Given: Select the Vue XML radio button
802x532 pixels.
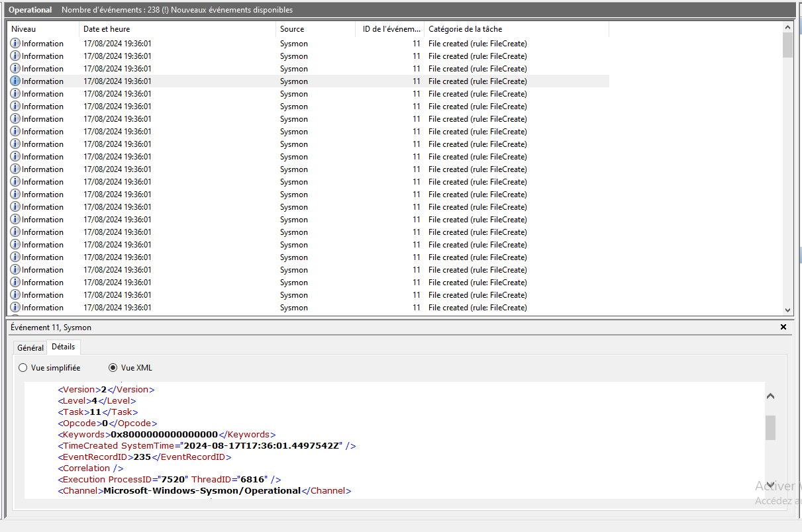Looking at the screenshot, I should tap(113, 368).
